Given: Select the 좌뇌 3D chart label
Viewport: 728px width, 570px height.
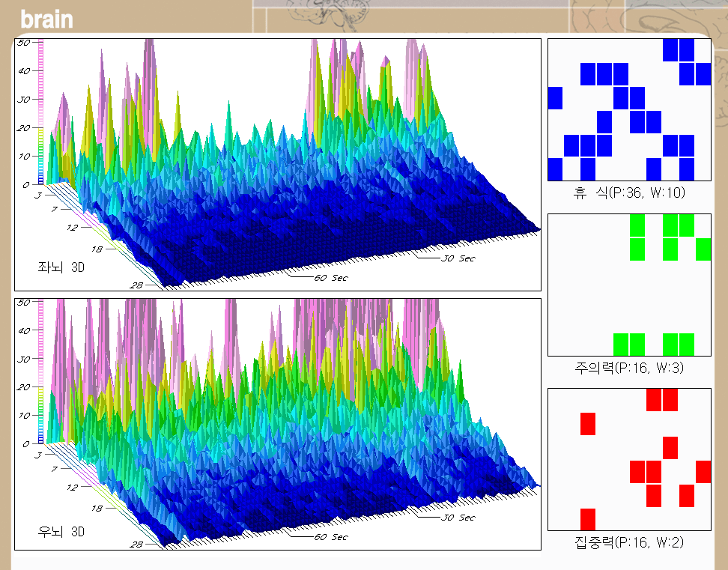Looking at the screenshot, I should [61, 267].
